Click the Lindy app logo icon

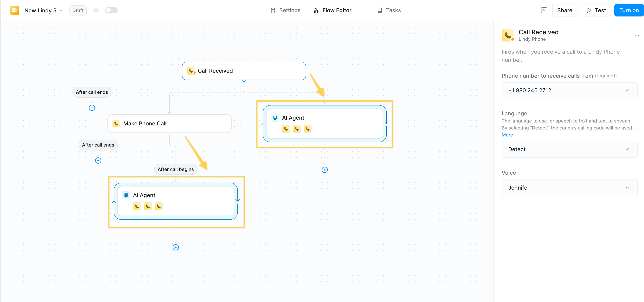[15, 10]
